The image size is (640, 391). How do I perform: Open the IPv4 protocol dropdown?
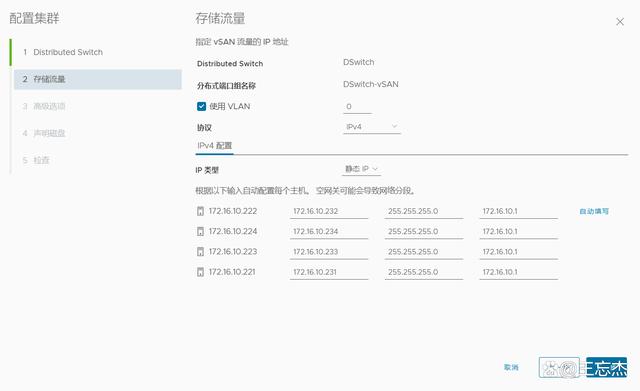(371, 127)
